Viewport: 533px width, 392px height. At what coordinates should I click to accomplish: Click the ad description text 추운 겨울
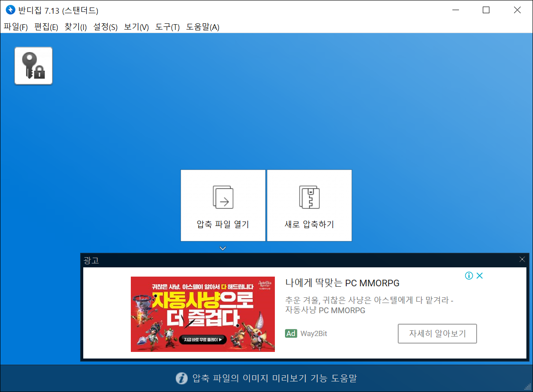tap(369, 305)
